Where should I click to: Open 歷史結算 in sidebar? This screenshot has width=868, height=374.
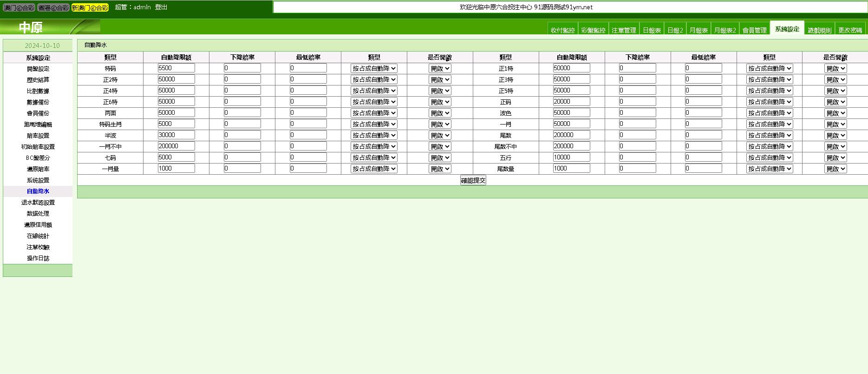(38, 80)
